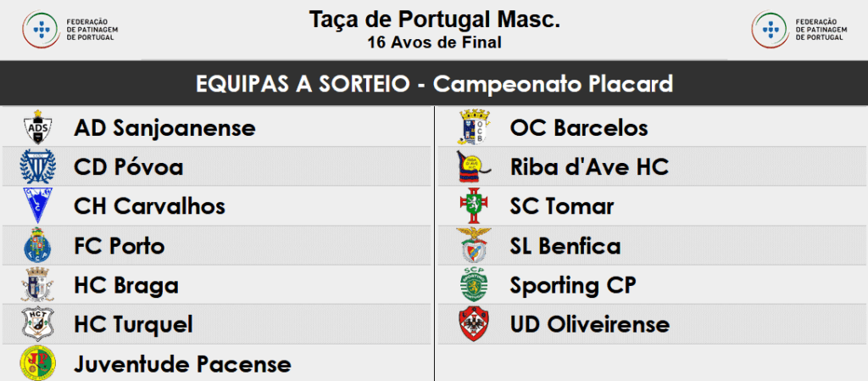Viewport: 868px width, 381px height.
Task: Click the CH Carvalhos team name
Action: click(x=150, y=206)
